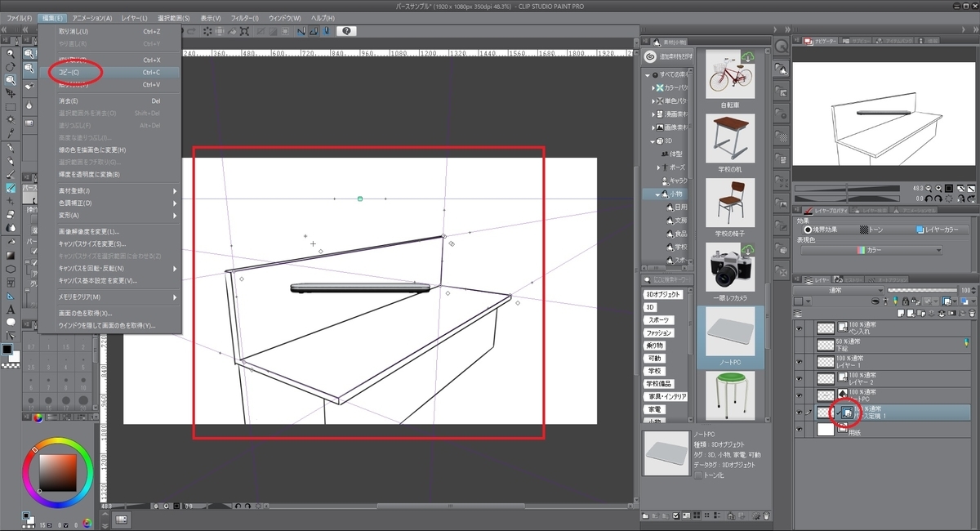Hide the ペン入れ layer

pyautogui.click(x=799, y=327)
